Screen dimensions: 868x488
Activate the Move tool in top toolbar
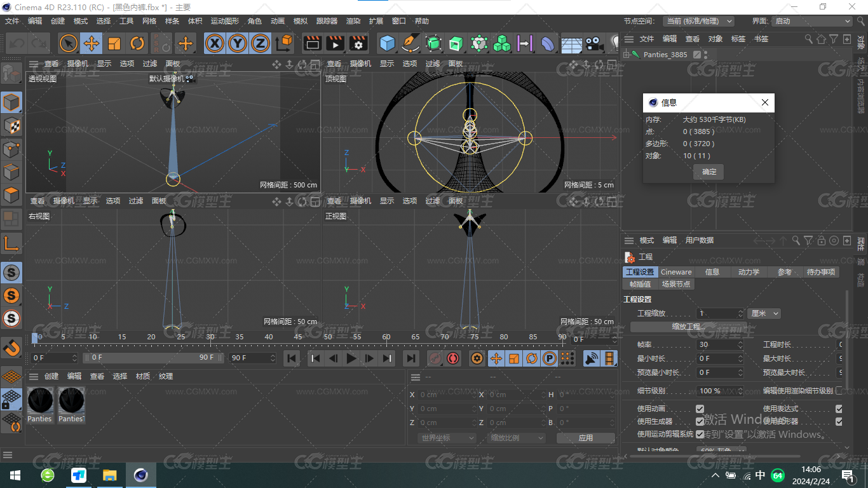point(92,43)
